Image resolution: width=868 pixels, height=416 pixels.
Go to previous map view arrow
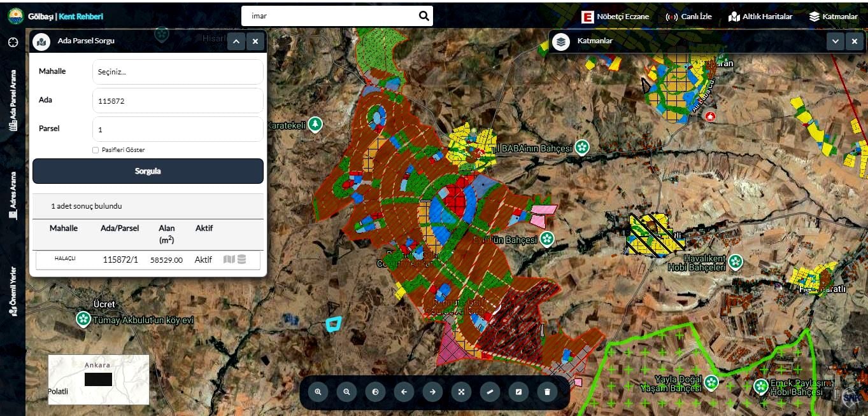pyautogui.click(x=404, y=392)
